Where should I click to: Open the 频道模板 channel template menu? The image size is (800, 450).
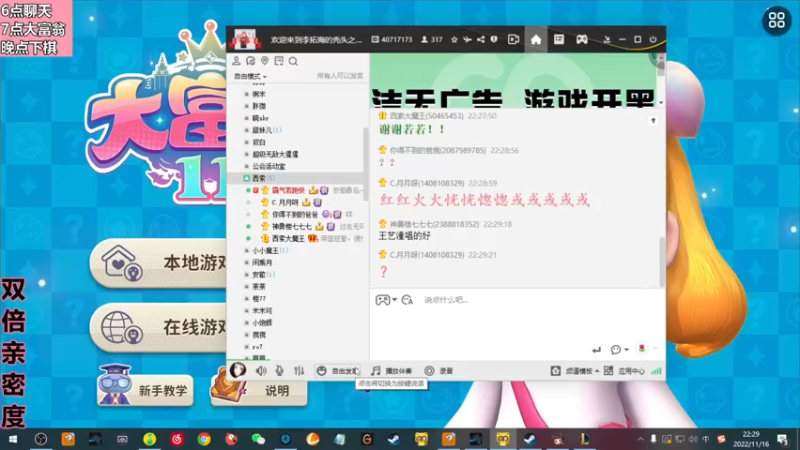pyautogui.click(x=575, y=371)
